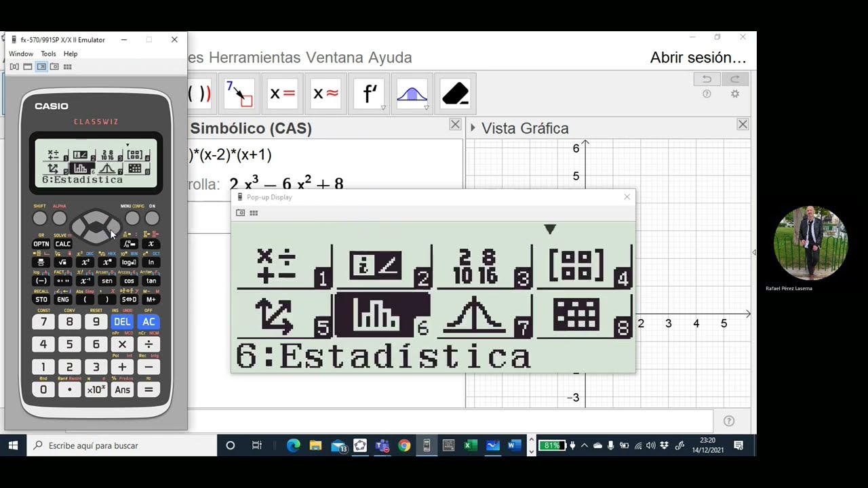The height and width of the screenshot is (488, 868).
Task: Click presenter webcam thumbnail
Action: click(810, 243)
